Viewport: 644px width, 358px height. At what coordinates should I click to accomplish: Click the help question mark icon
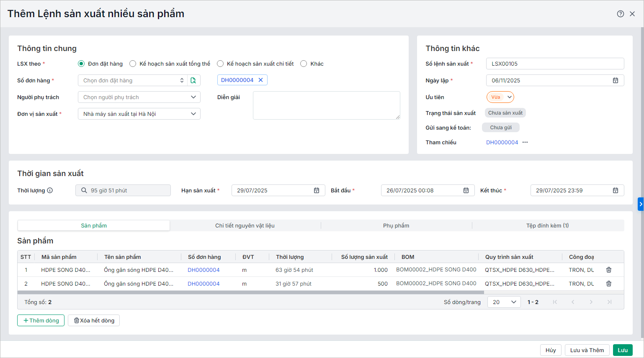[x=620, y=14]
